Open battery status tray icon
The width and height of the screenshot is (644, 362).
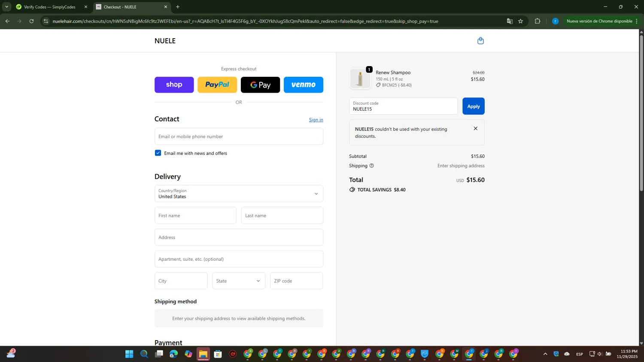pyautogui.click(x=608, y=354)
